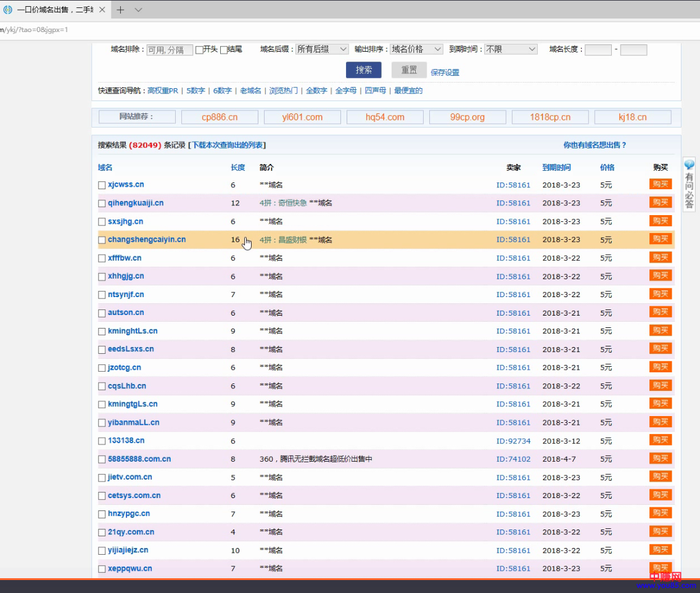The image size is (700, 593).
Task: Expand the 输出排序 dropdown
Action: pyautogui.click(x=416, y=49)
